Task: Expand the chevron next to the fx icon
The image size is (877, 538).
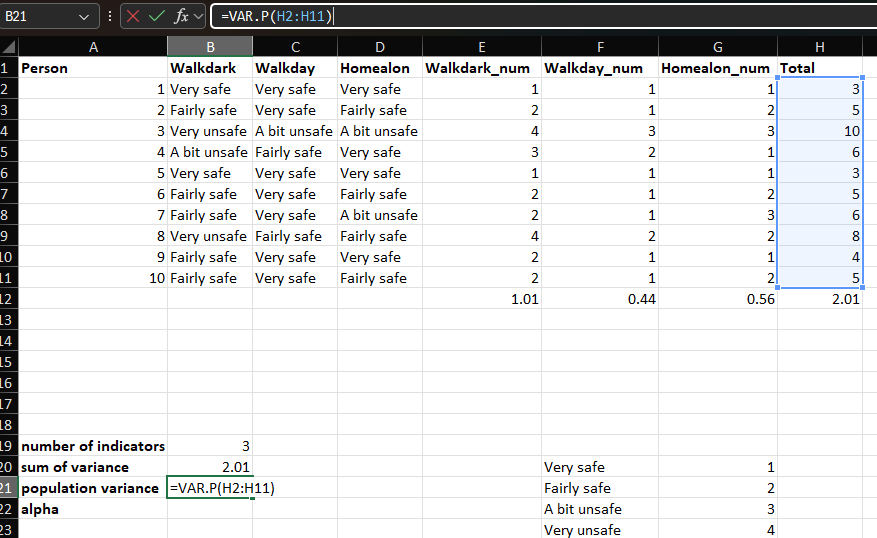Action: [x=199, y=16]
